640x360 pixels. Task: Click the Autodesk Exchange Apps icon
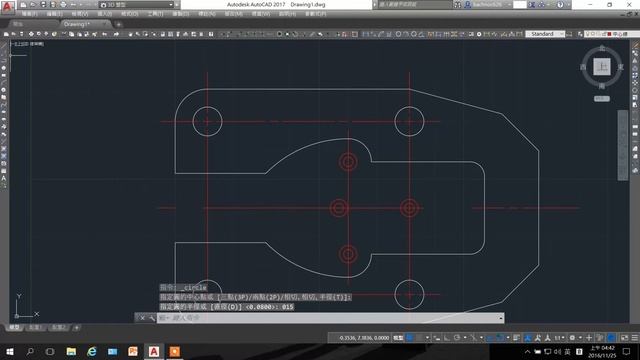coord(532,5)
